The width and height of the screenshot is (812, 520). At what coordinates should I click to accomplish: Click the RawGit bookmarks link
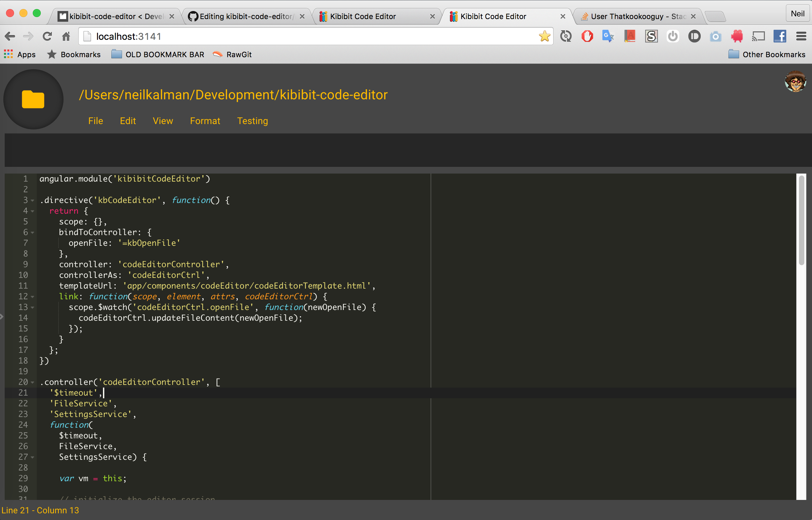(x=237, y=54)
